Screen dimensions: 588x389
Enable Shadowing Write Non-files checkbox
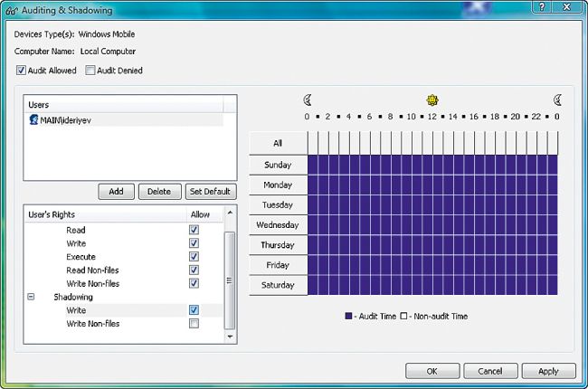tap(194, 324)
